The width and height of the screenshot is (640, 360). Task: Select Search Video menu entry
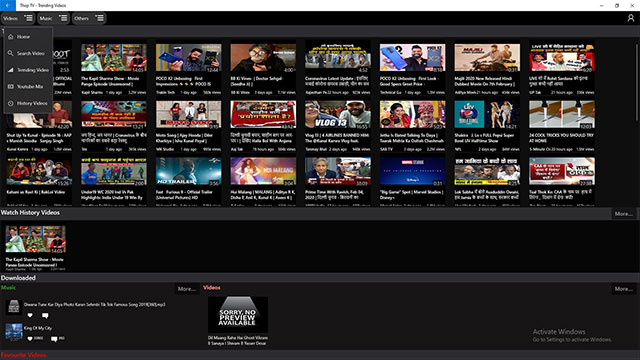click(x=28, y=53)
